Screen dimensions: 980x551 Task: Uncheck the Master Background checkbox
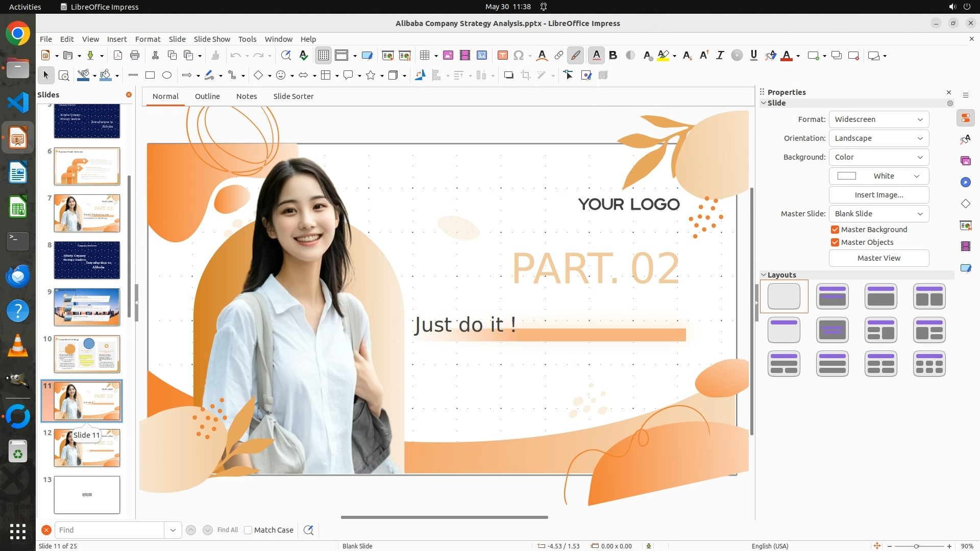pos(835,230)
